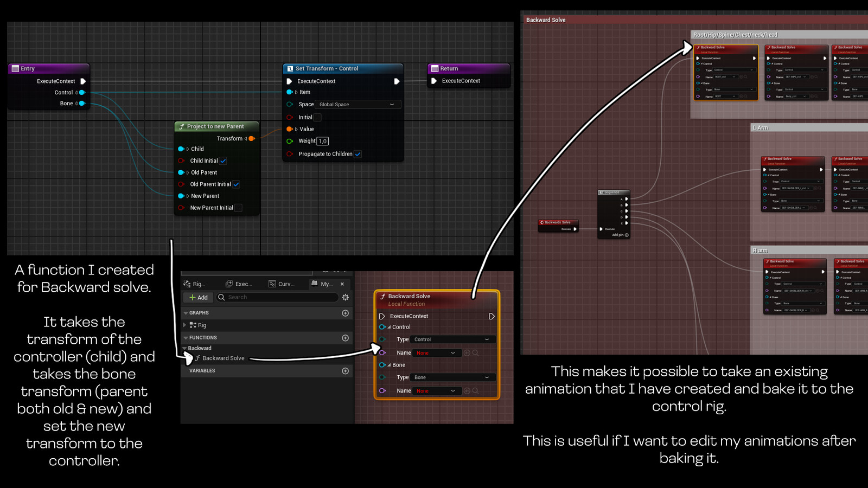The height and width of the screenshot is (488, 868).
Task: Add a new function with plus icon
Action: point(345,338)
